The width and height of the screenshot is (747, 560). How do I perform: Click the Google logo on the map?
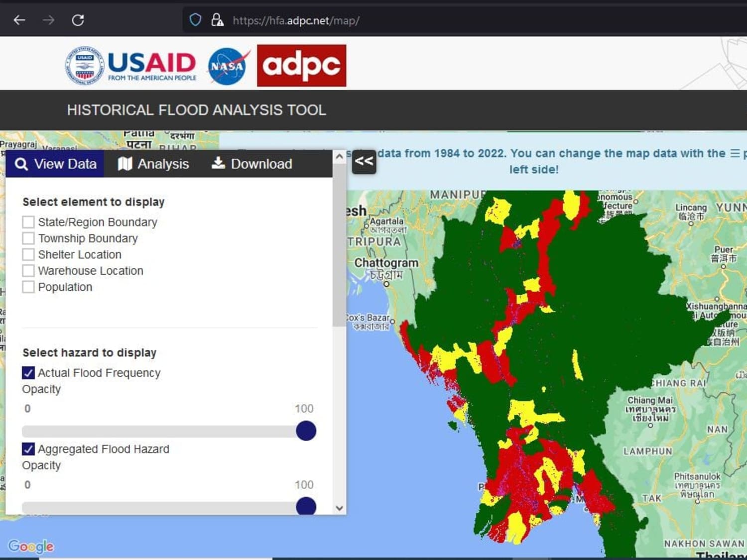(31, 546)
